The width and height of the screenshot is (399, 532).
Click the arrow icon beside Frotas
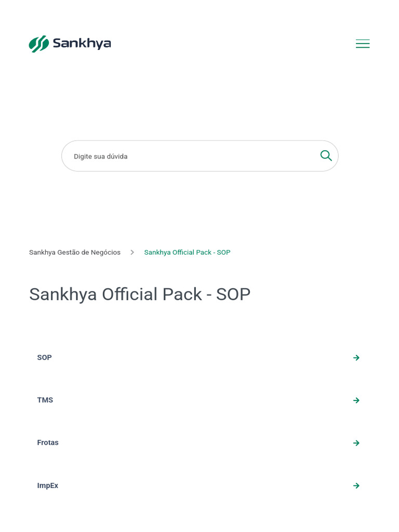pos(356,443)
